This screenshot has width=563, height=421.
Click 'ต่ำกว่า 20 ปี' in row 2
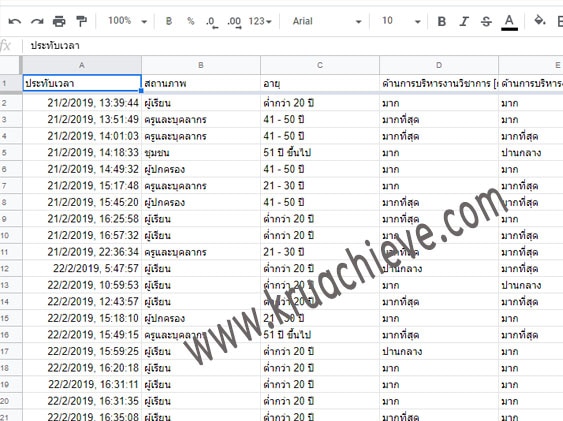[x=320, y=103]
